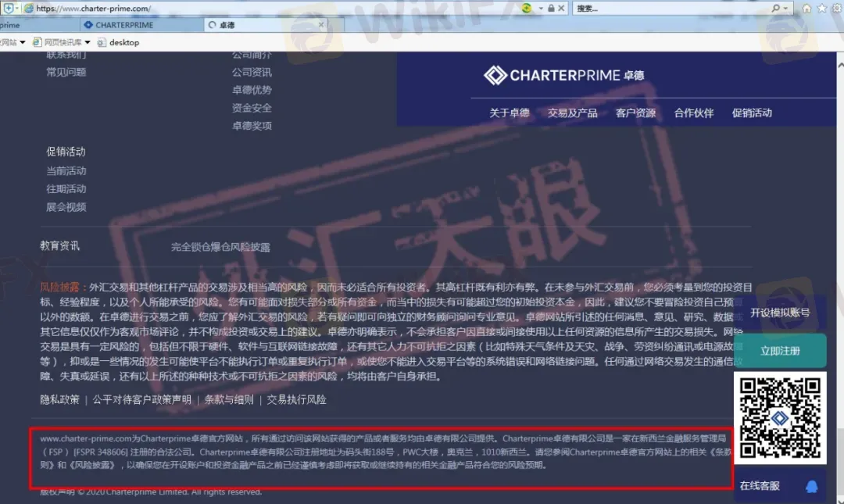Open Favorites star icon
This screenshot has width=844, height=504.
coord(822,8)
